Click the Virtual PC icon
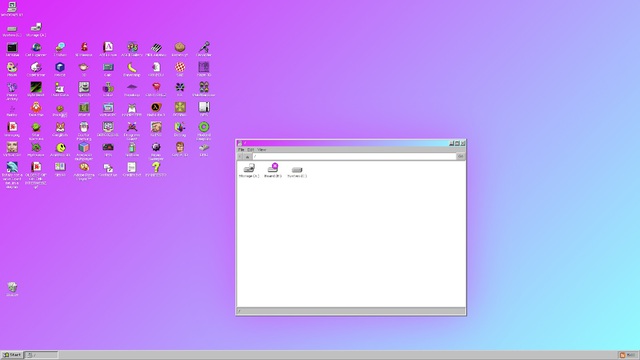 pos(108,109)
